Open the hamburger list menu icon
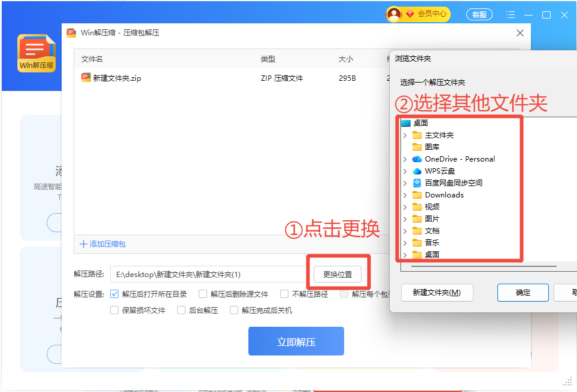 510,15
